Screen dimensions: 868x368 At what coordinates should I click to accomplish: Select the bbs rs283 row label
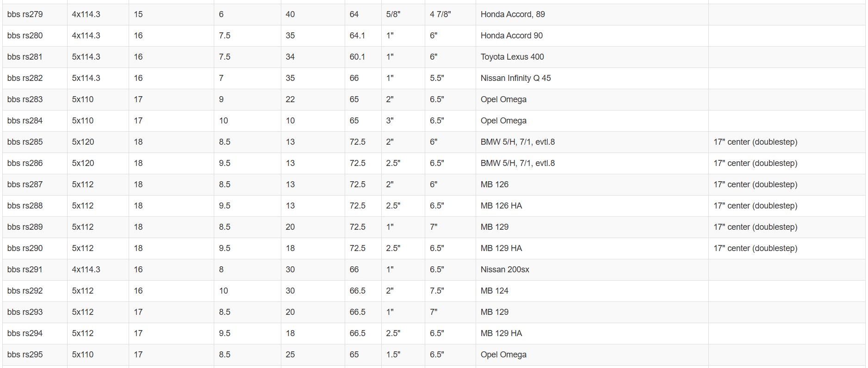point(35,99)
